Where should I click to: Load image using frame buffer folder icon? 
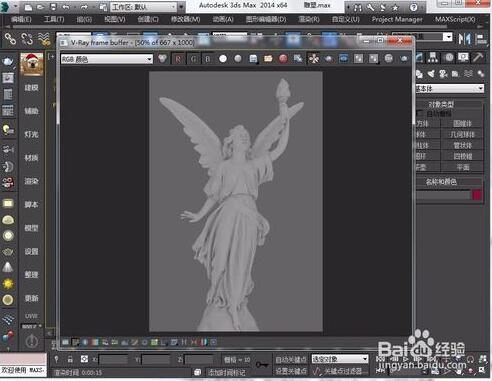point(268,59)
